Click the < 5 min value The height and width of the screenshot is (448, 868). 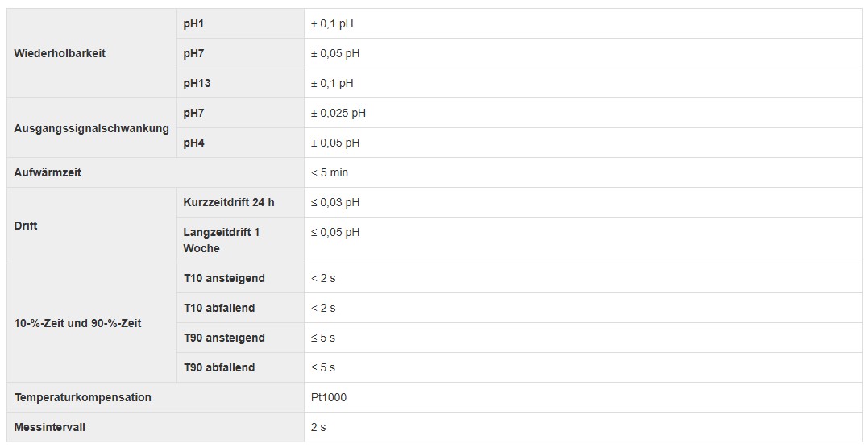330,172
